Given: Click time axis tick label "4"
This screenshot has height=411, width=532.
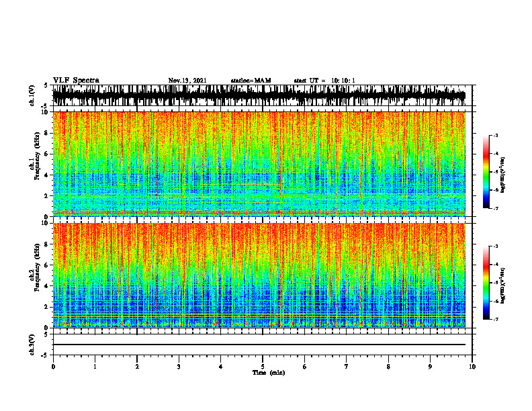Looking at the screenshot, I should point(221,367).
